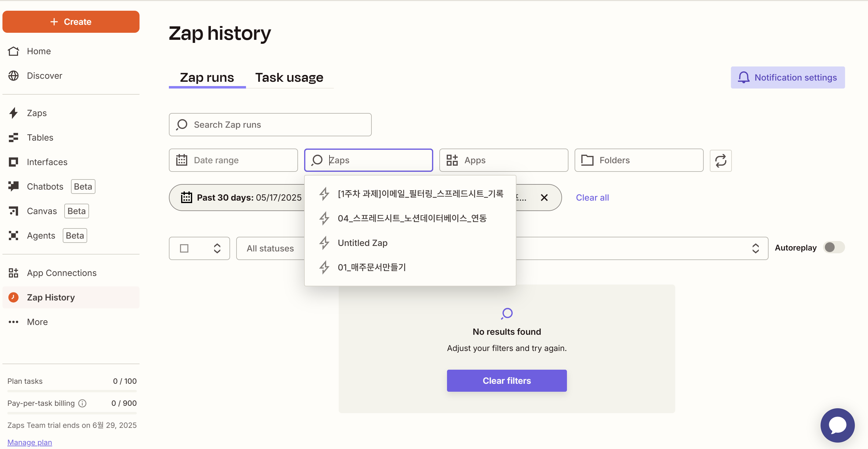Click the Tables sidebar icon
The width and height of the screenshot is (868, 449).
coord(13,138)
